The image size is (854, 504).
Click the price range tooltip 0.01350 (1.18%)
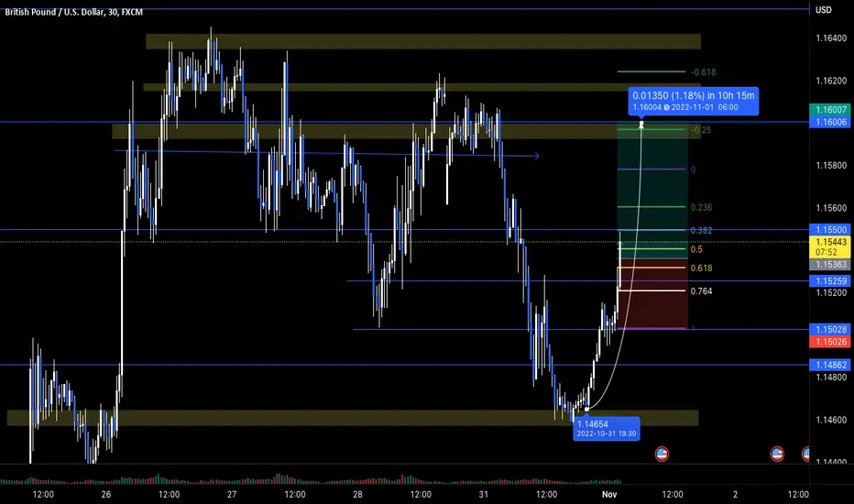point(693,101)
